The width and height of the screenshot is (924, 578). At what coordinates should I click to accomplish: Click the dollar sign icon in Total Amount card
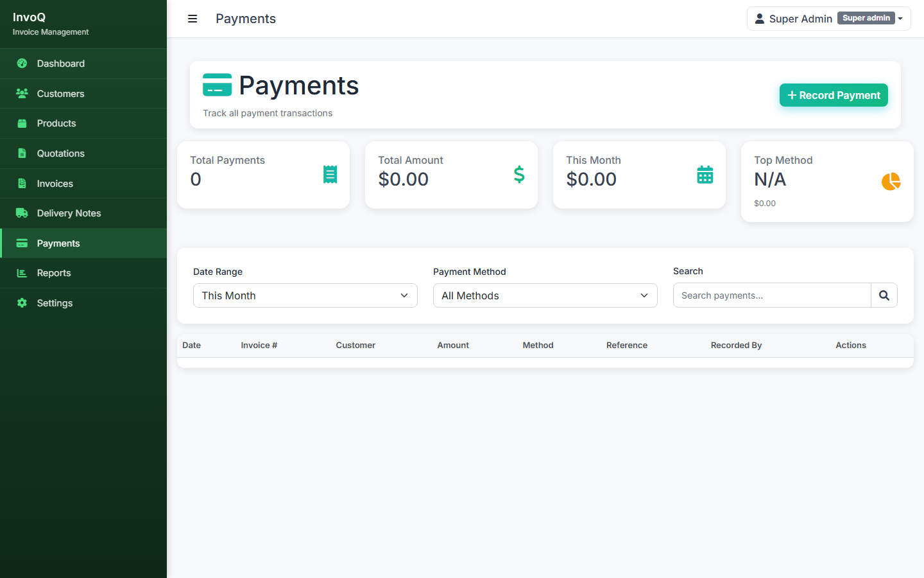[x=519, y=175]
